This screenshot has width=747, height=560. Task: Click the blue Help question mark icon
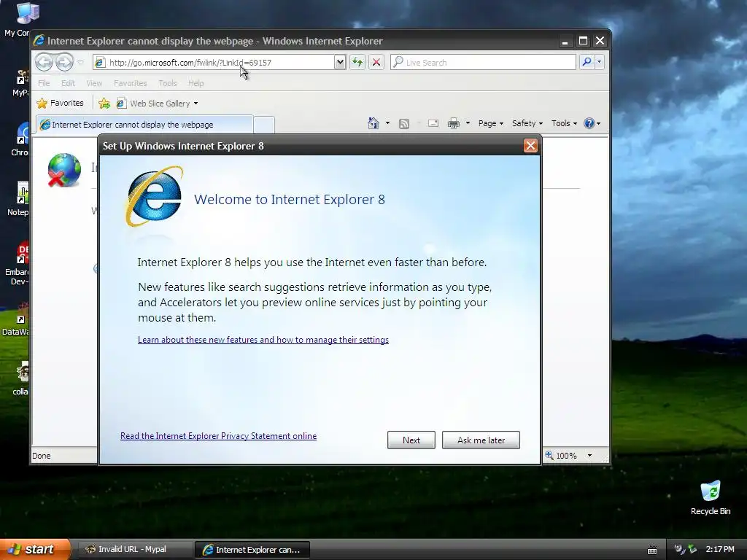point(589,123)
